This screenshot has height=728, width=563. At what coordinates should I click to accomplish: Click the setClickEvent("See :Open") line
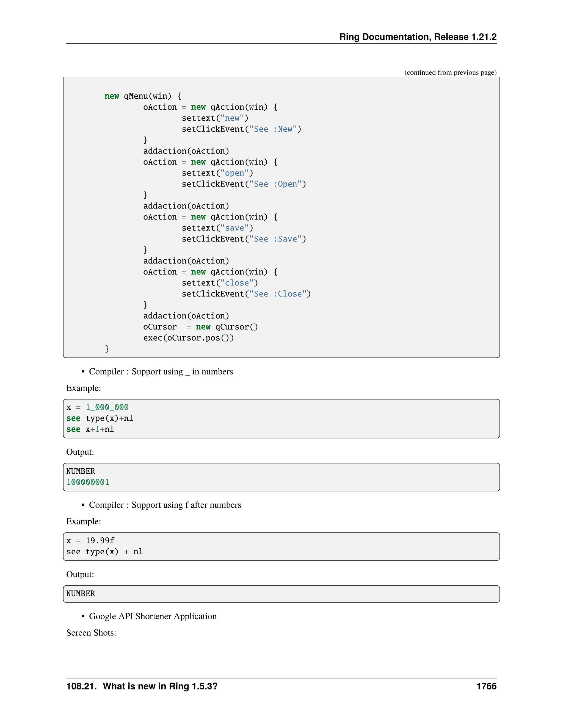point(244,184)
